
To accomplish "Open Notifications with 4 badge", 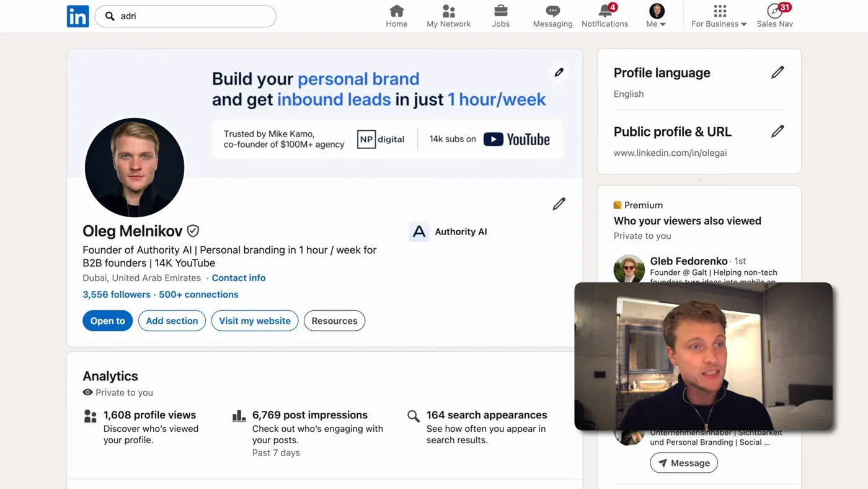I will coord(604,16).
